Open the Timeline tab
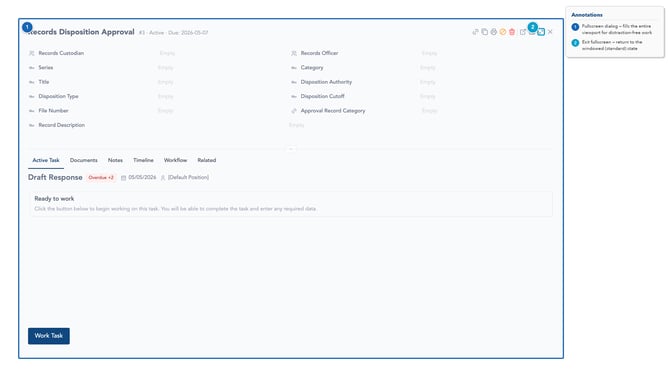Viewport: 670px width, 377px height. click(x=143, y=160)
